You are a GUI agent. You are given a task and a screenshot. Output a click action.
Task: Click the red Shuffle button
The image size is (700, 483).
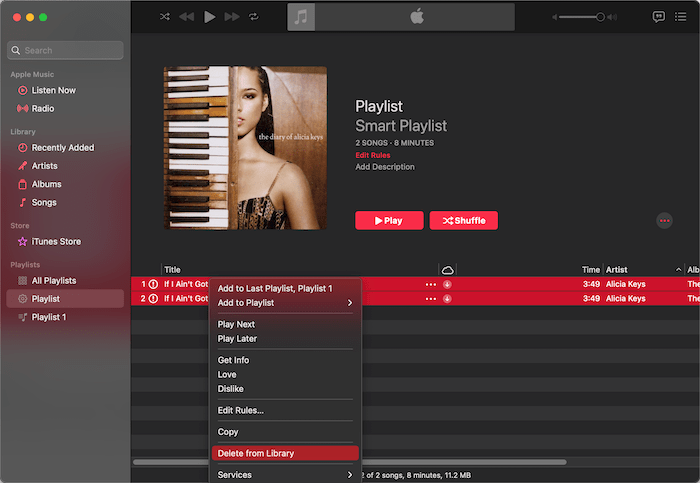coord(463,220)
